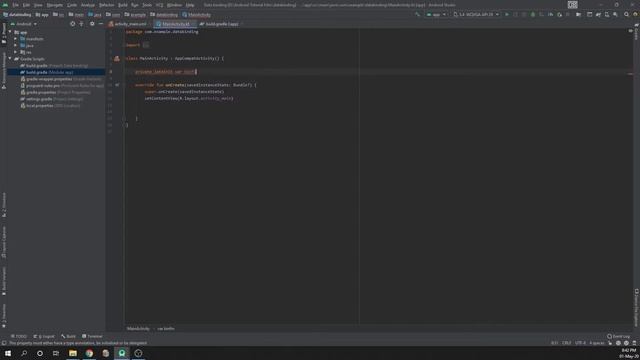Open the Help menu

coord(190,5)
